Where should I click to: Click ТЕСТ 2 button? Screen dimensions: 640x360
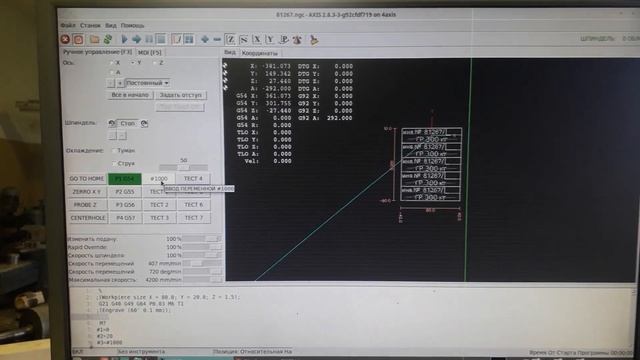tap(159, 205)
